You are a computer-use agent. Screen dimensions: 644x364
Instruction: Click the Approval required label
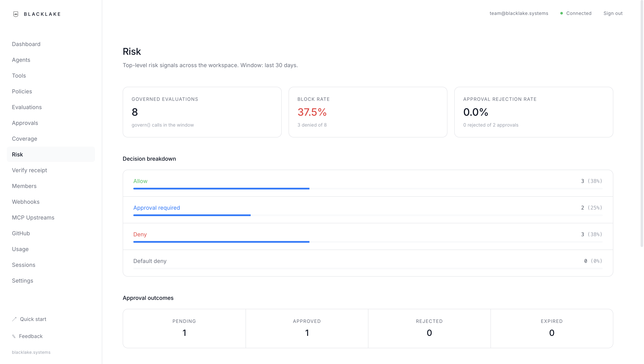[157, 208]
